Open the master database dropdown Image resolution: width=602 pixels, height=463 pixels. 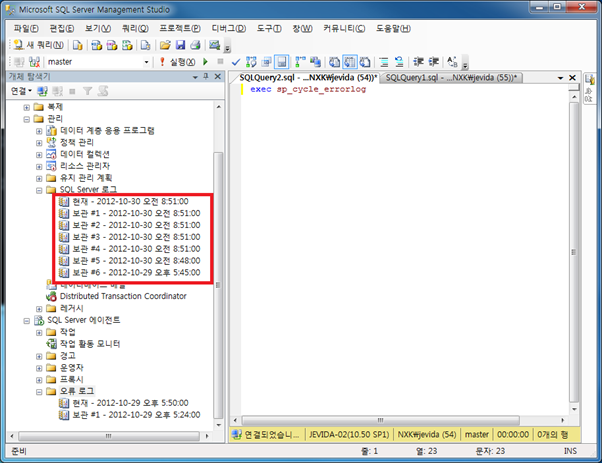point(146,62)
